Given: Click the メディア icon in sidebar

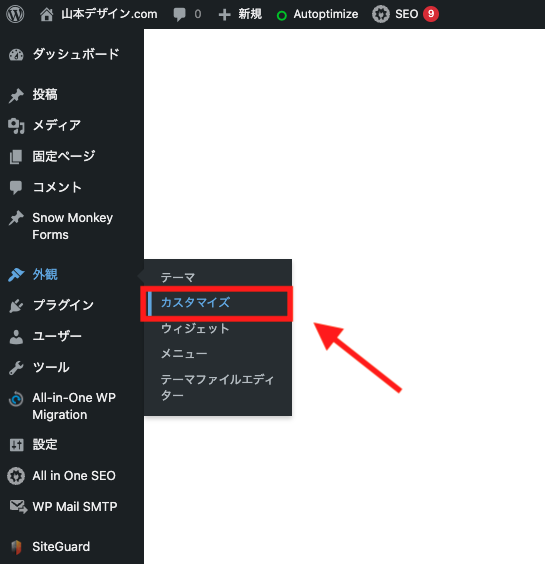Looking at the screenshot, I should (x=16, y=126).
